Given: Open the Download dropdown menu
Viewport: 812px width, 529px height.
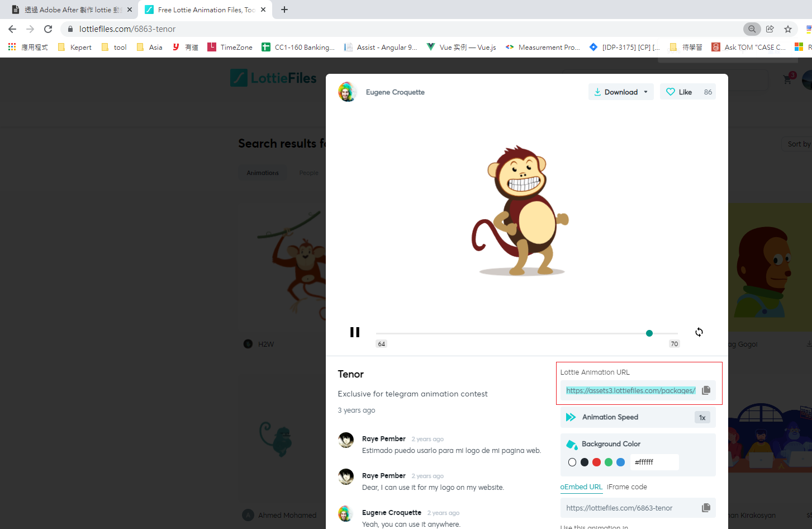Looking at the screenshot, I should click(x=621, y=92).
